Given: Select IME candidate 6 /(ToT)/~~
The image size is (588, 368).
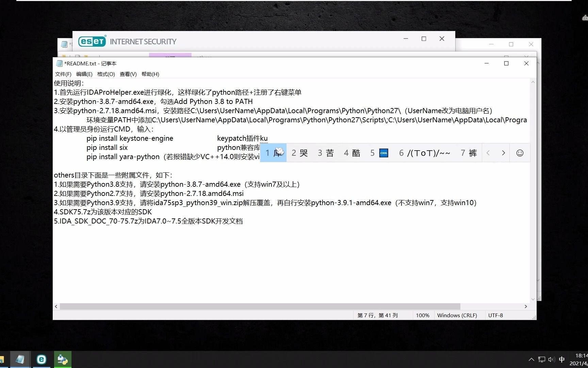Looking at the screenshot, I should point(424,153).
